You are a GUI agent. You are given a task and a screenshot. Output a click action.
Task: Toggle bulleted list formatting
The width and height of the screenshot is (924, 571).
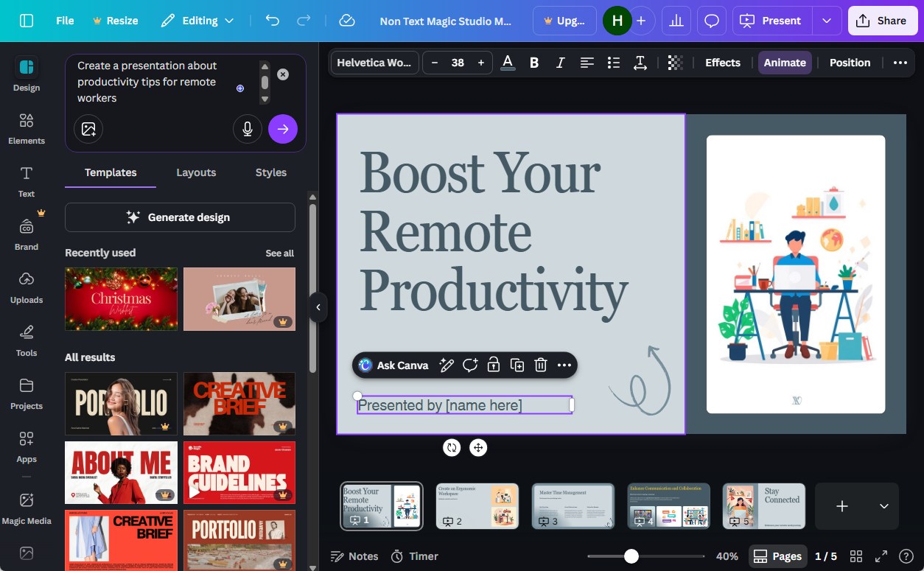coord(613,63)
